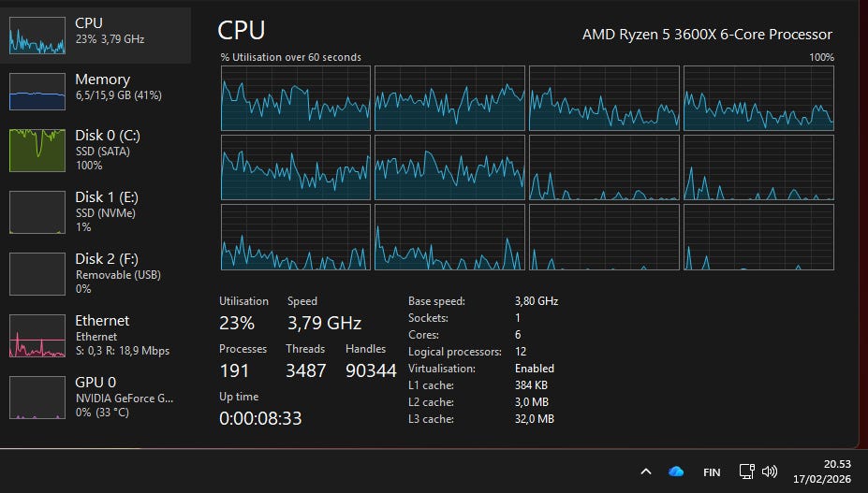Select the Disk 2 (F:) removable thumbnail
The width and height of the screenshot is (868, 493).
click(37, 273)
